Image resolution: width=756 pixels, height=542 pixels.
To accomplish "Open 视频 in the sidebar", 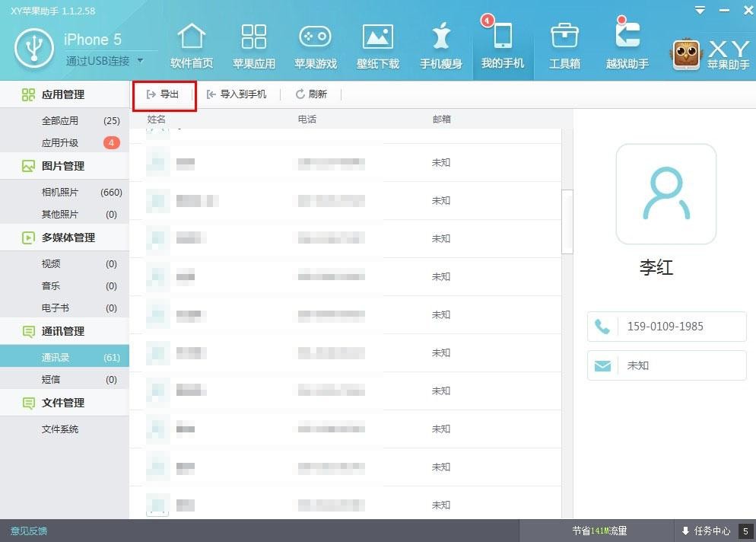I will click(65, 263).
